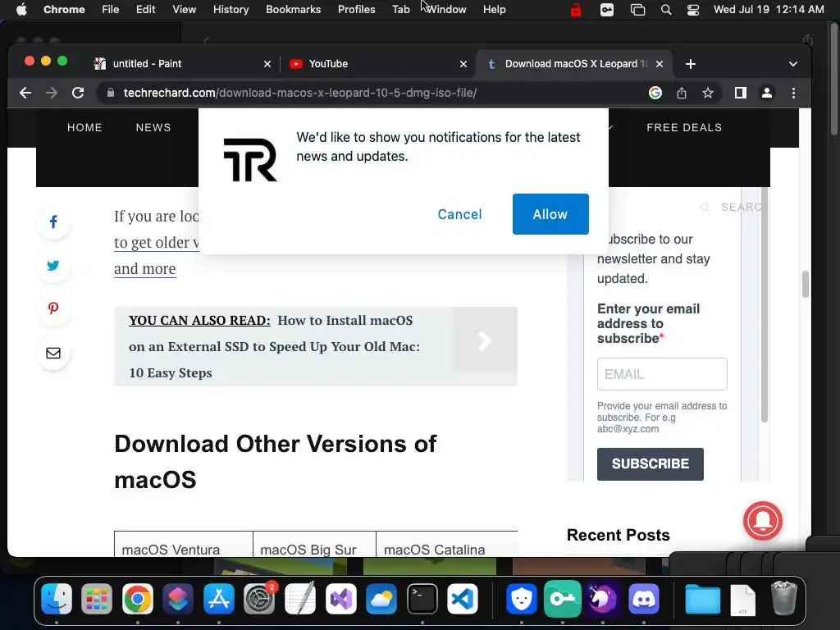This screenshot has height=630, width=840.
Task: Open the Bookmarks menu
Action: tap(293, 10)
